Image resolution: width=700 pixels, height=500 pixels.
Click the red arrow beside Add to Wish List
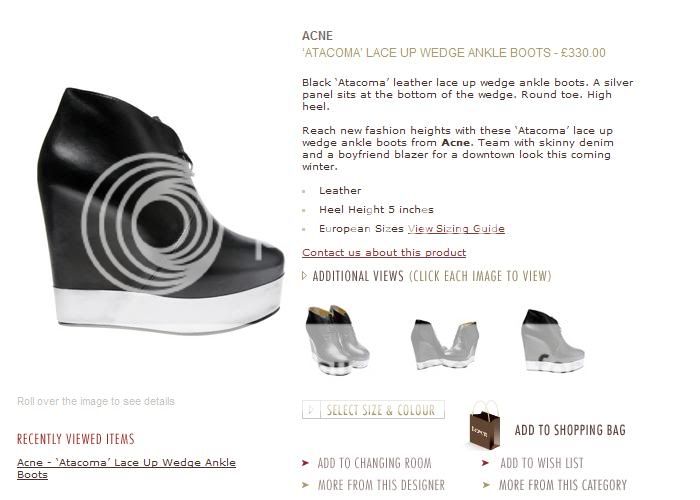(485, 463)
